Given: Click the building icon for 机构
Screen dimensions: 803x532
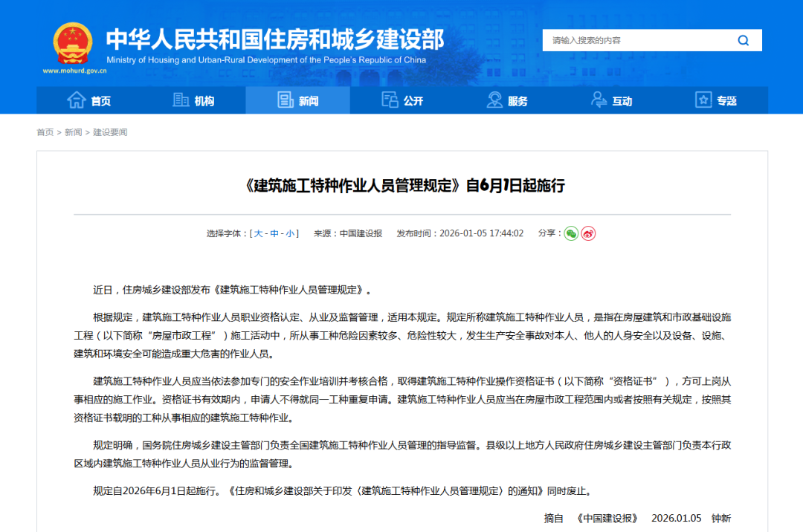Looking at the screenshot, I should pyautogui.click(x=181, y=100).
